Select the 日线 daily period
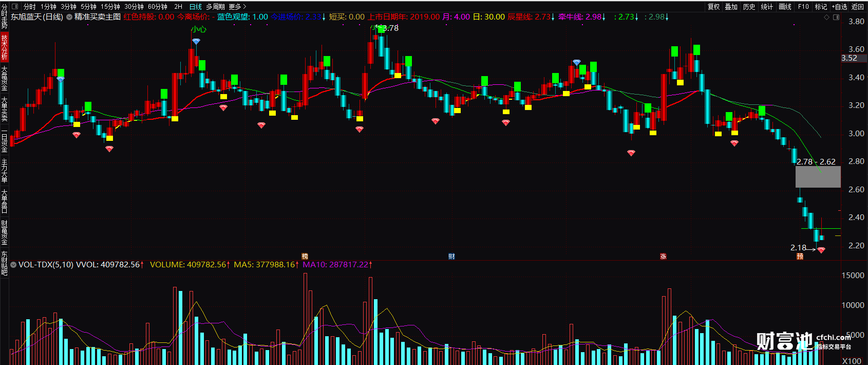This screenshot has width=868, height=365. (196, 7)
